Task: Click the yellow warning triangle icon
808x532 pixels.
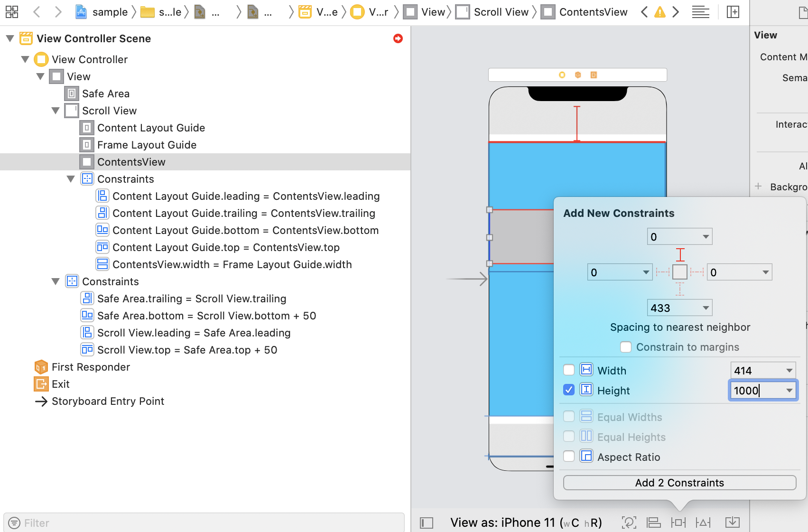Action: click(660, 12)
